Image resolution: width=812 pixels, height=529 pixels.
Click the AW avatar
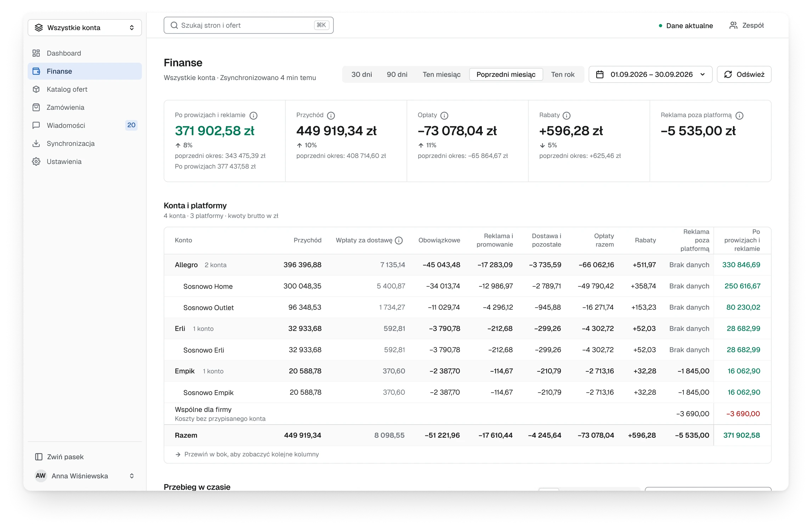[41, 476]
